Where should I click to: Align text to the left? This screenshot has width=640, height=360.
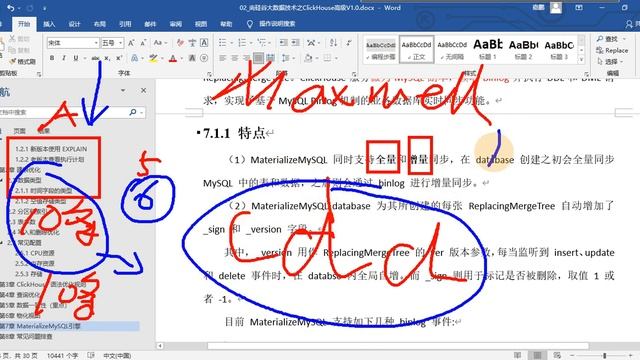[222, 58]
